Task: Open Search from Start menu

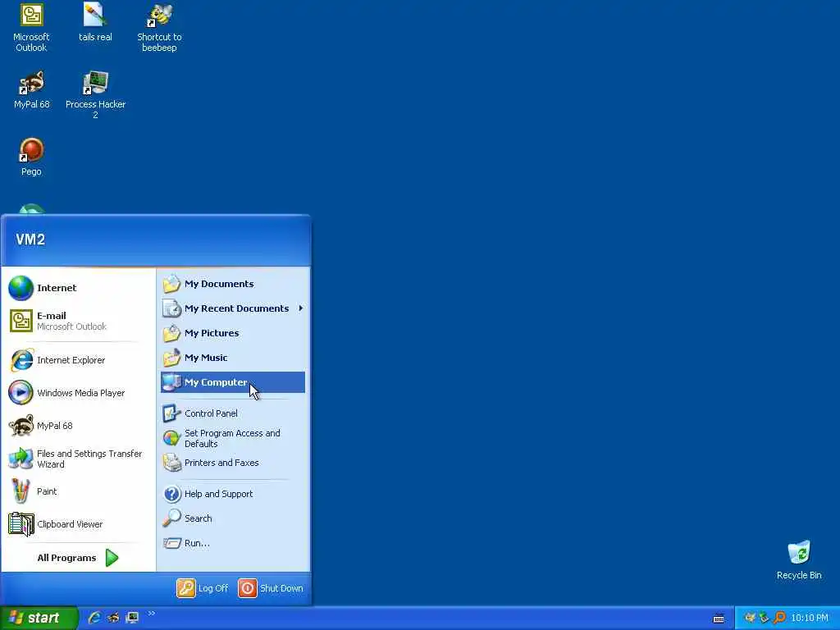Action: [233, 518]
